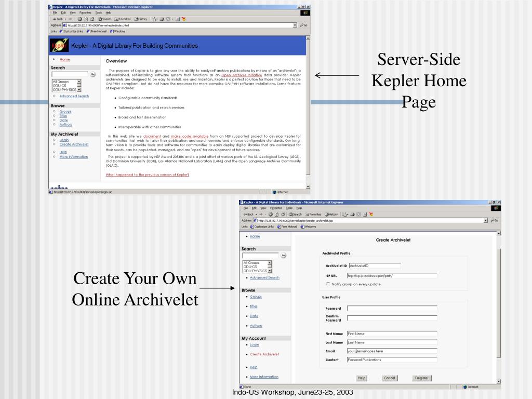Open View menu in Kepler home page window
This screenshot has height=399, width=532.
(x=73, y=13)
